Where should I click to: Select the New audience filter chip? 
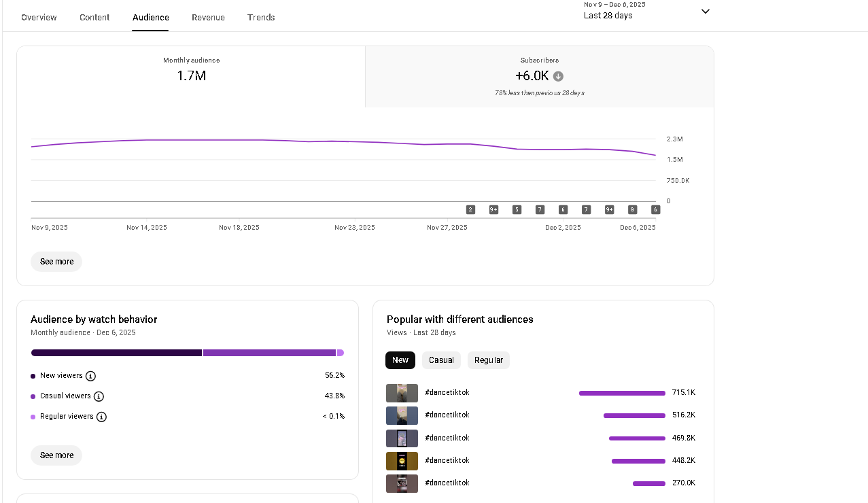pos(400,360)
